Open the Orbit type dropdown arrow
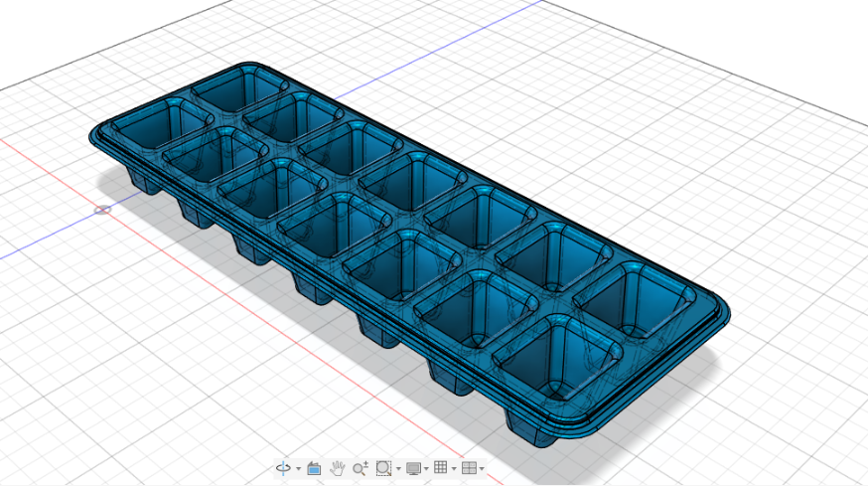 pyautogui.click(x=298, y=469)
